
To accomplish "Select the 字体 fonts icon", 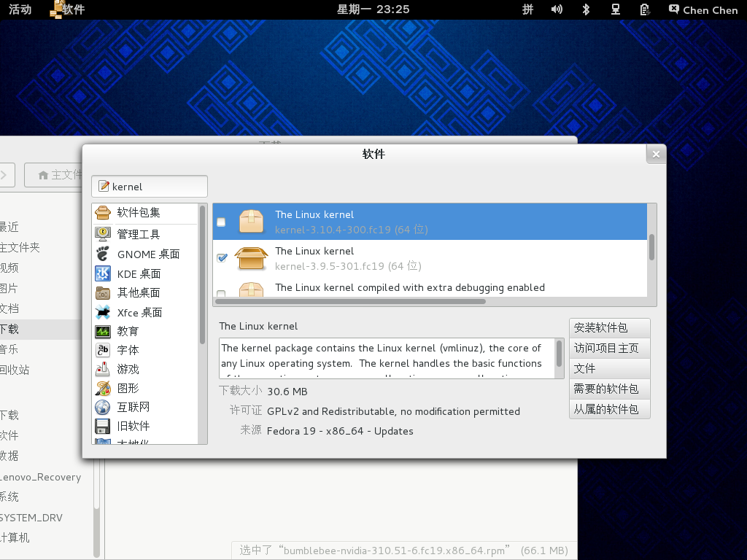I will click(x=103, y=350).
